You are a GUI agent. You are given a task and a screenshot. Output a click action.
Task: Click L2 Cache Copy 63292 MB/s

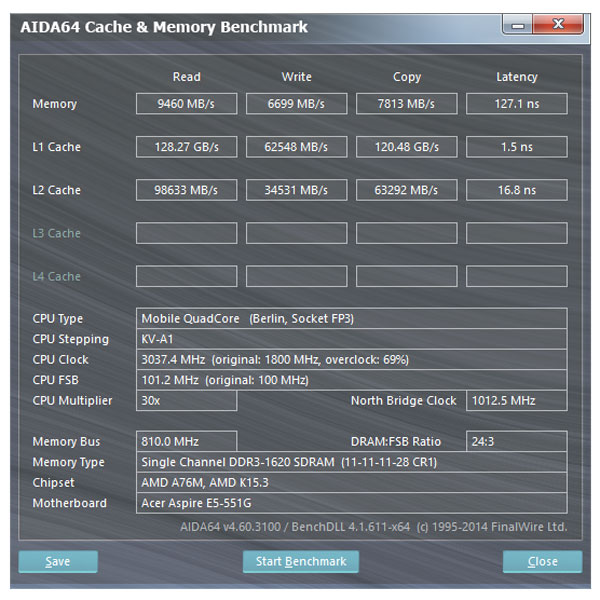point(406,190)
